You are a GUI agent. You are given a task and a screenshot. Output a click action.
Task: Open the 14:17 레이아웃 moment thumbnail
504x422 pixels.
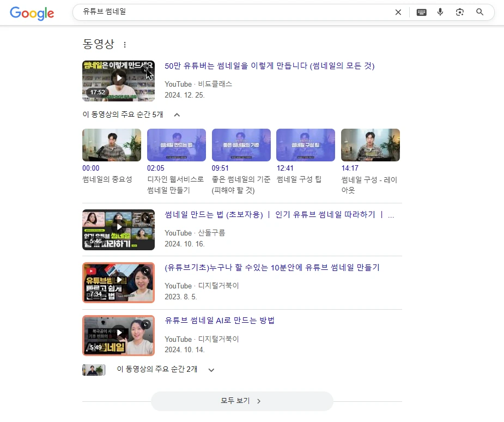tap(371, 144)
